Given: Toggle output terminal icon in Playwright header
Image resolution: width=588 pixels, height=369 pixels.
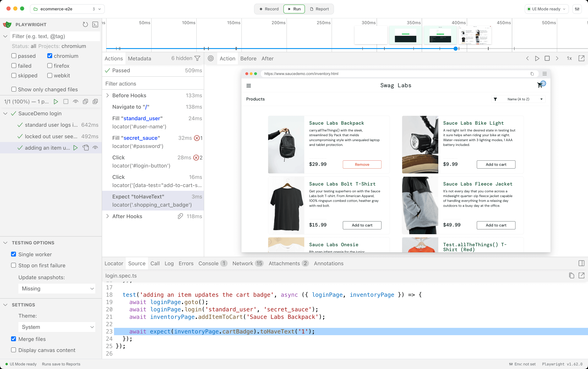Looking at the screenshot, I should point(95,24).
